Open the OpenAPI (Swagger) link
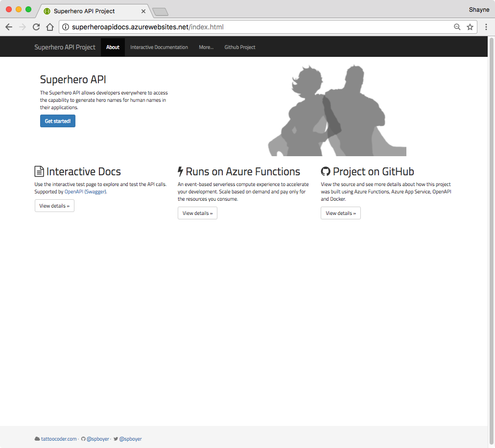Viewport: 495px width, 448px height. (85, 191)
